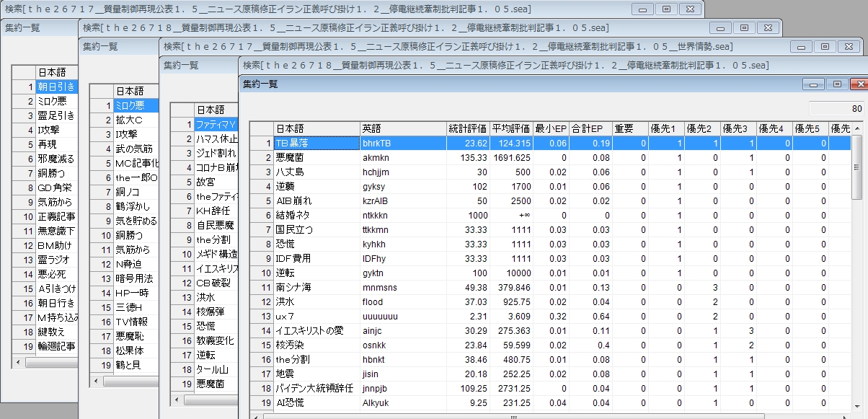Select the AI恐慌 cell
Screen dimensions: 868x419
[316, 402]
